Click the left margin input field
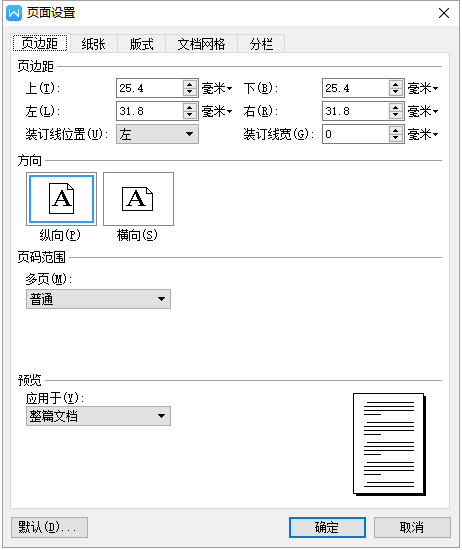Image resolution: width=462 pixels, height=550 pixels. [x=149, y=111]
